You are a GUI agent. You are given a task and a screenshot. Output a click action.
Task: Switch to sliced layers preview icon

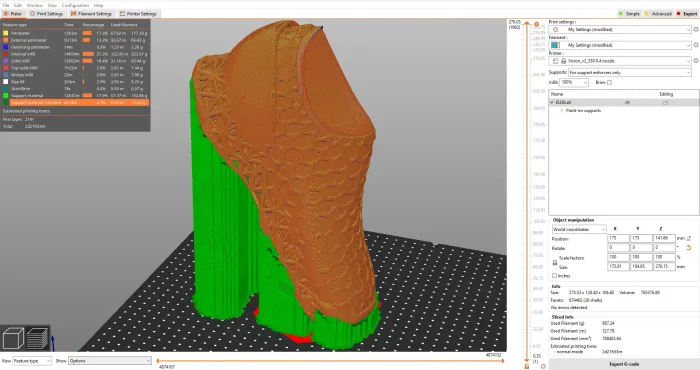(x=38, y=339)
